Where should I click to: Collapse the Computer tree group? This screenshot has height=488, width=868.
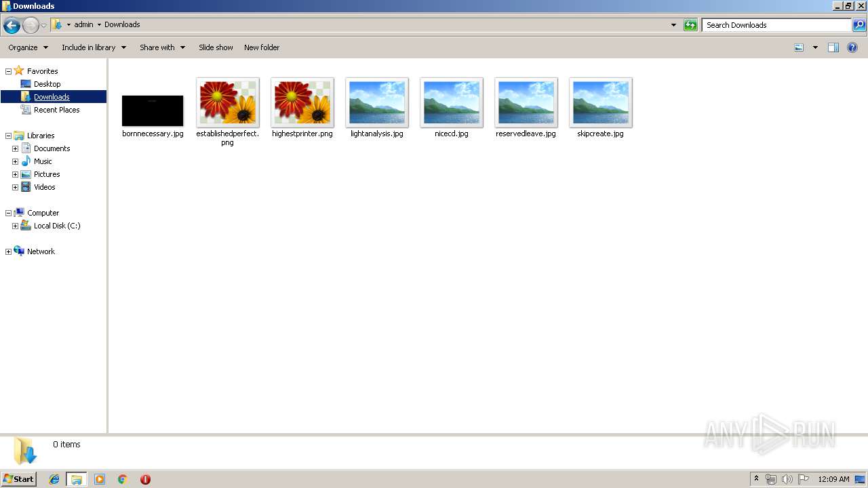8,213
